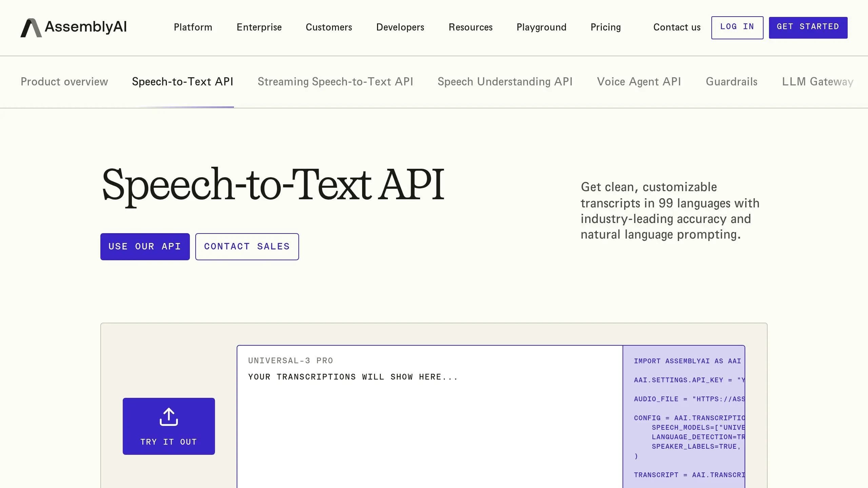
Task: Switch to Product overview tab
Action: pos(64,82)
